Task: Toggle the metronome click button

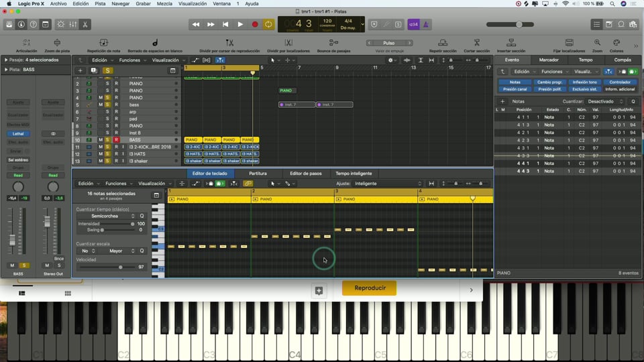Action: click(x=425, y=24)
